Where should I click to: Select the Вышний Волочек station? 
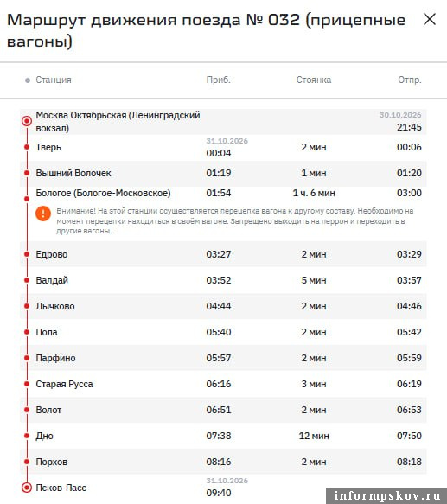73,173
